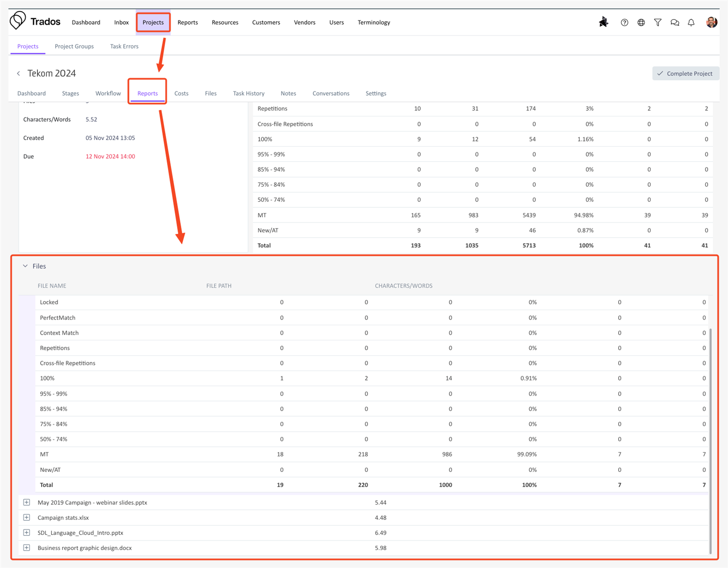The width and height of the screenshot is (728, 568).
Task: Open the project Costs section
Action: (x=181, y=93)
